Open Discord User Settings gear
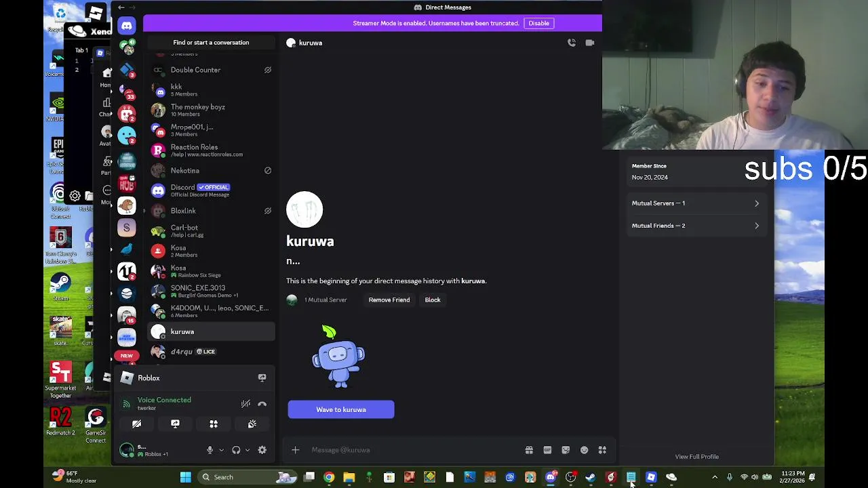The height and width of the screenshot is (488, 868). click(262, 450)
